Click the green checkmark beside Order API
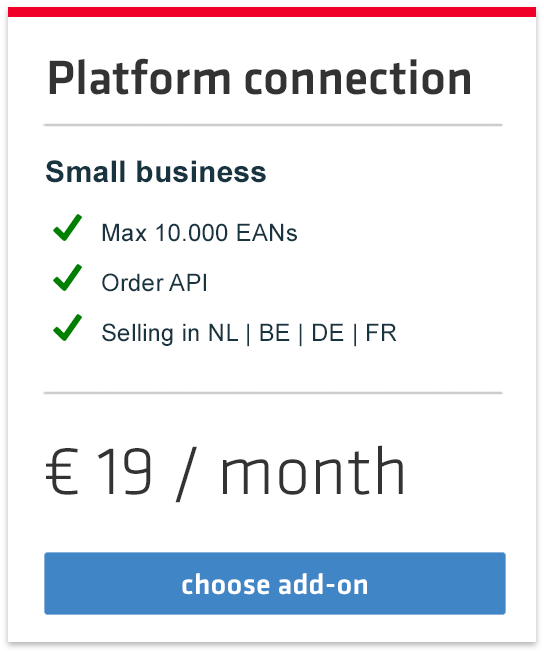The image size is (544, 654). (68, 278)
